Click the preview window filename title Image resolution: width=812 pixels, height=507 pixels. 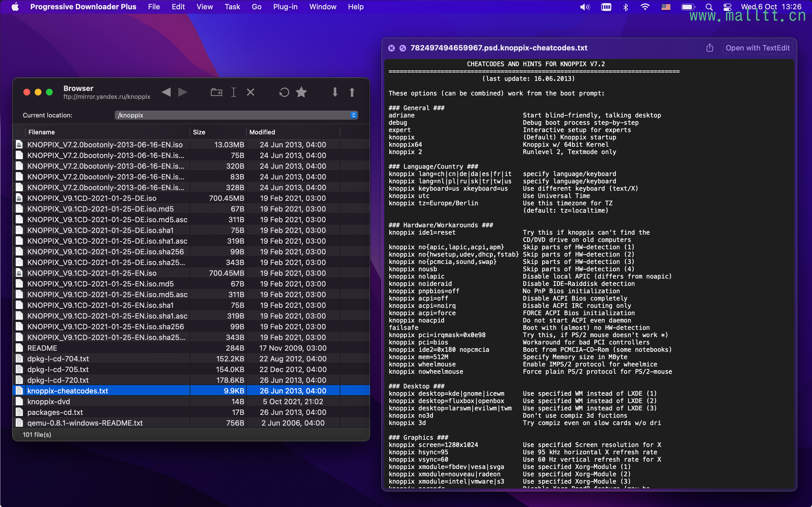499,48
